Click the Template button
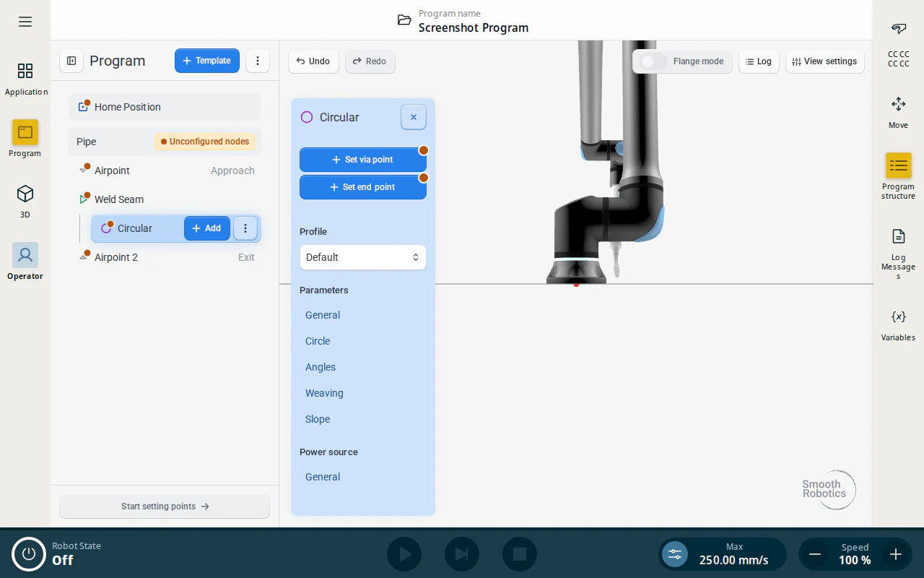Viewport: 924px width, 578px height. pos(207,61)
